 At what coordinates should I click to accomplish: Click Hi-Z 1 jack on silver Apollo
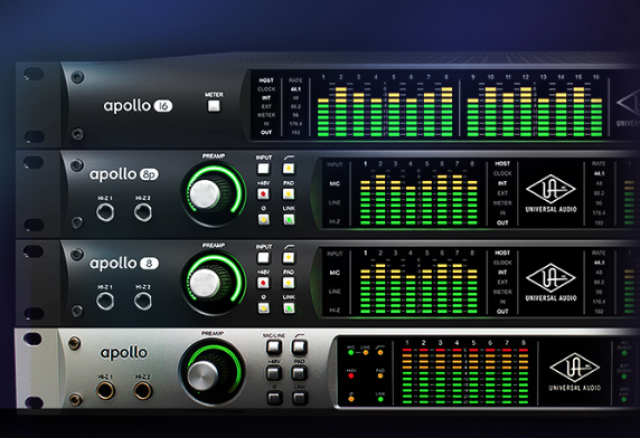(x=105, y=390)
